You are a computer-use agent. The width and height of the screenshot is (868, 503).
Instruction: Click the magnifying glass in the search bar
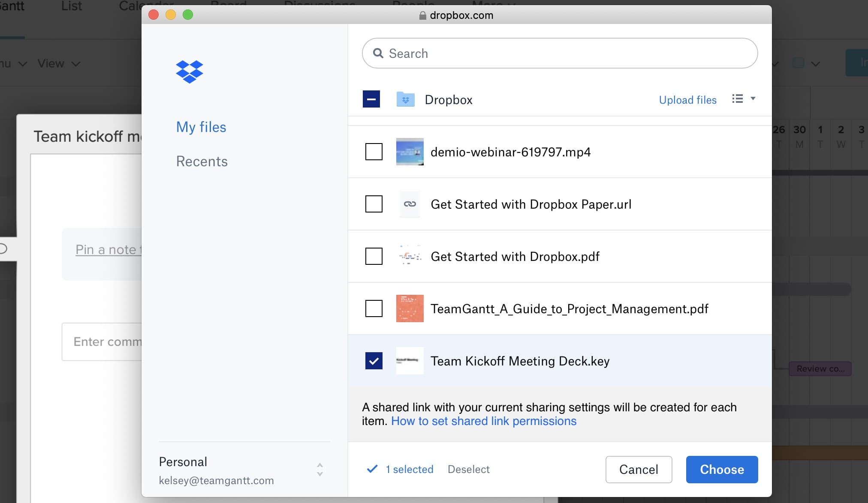click(x=379, y=53)
